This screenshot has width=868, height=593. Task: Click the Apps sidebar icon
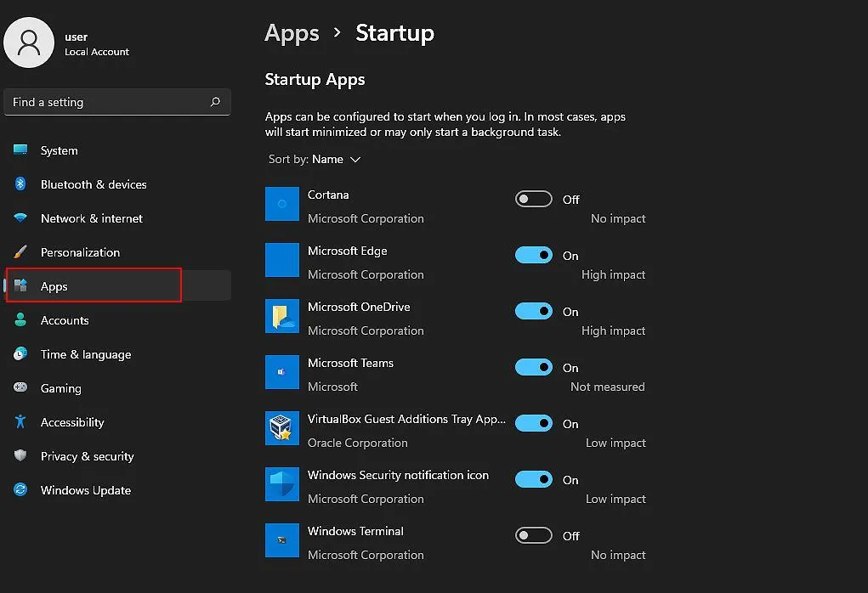pyautogui.click(x=20, y=285)
